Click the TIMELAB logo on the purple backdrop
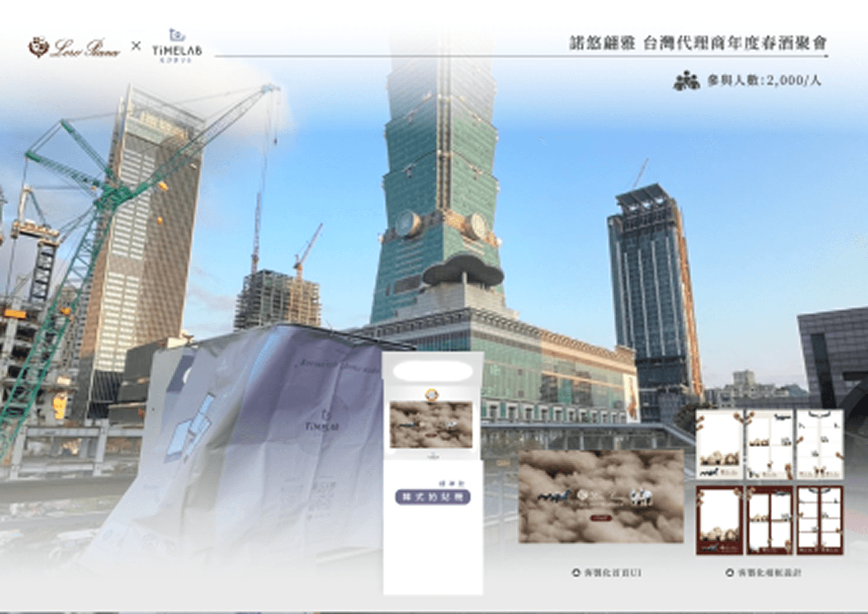Image resolution: width=868 pixels, height=614 pixels. pyautogui.click(x=322, y=421)
